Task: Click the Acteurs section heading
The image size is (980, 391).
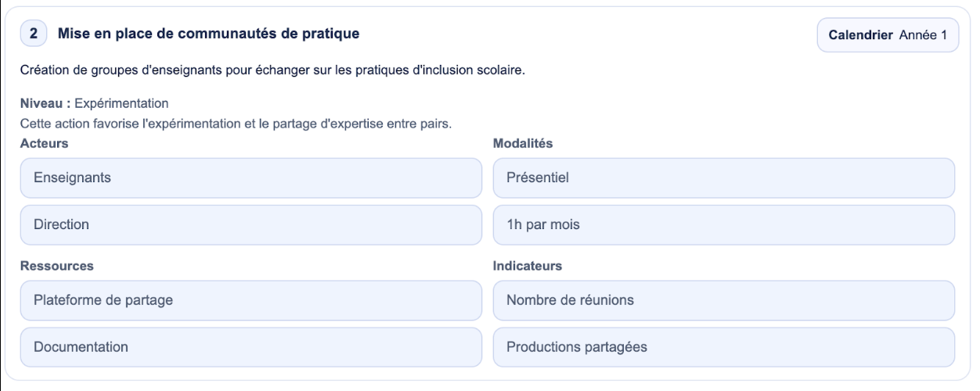Action: tap(44, 143)
